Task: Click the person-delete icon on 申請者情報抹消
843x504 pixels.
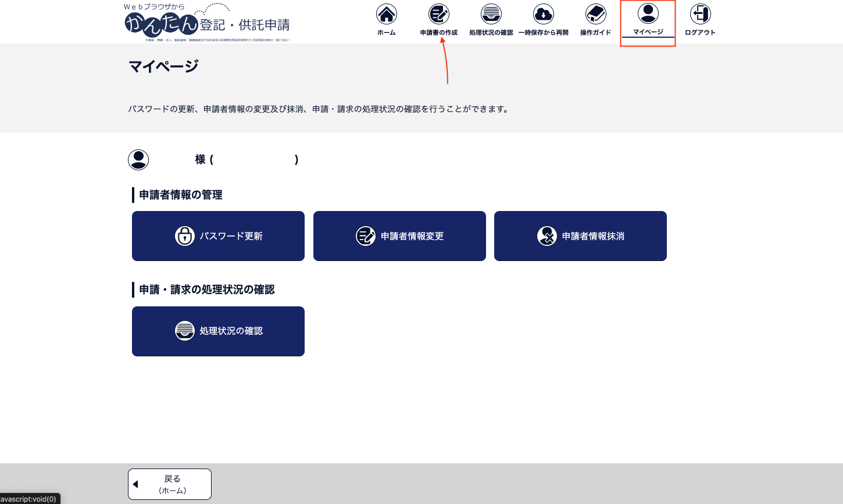Action: 547,236
